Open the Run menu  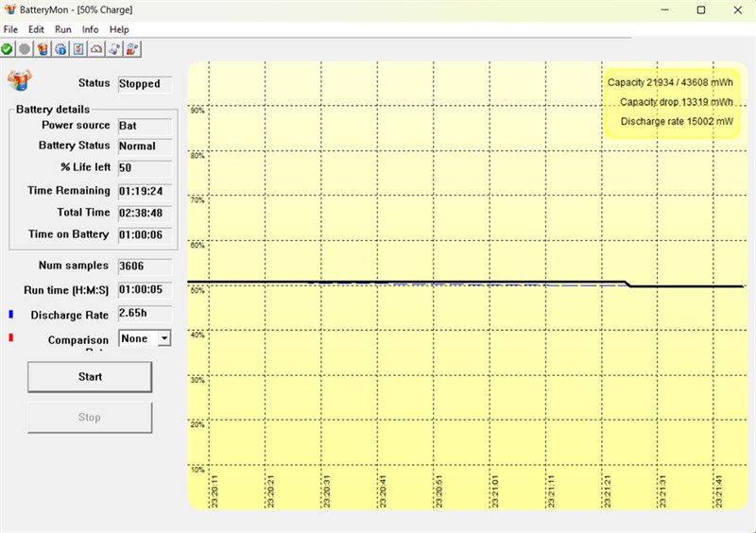click(x=63, y=29)
